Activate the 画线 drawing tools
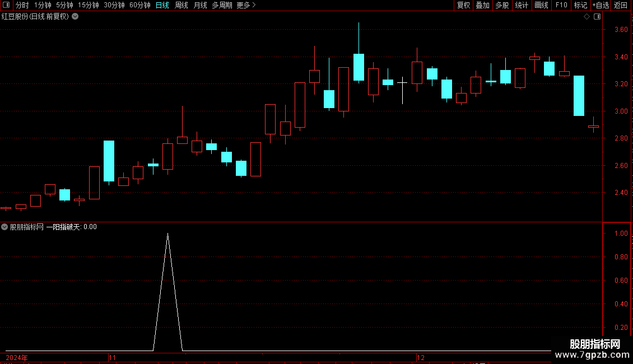 click(x=541, y=5)
